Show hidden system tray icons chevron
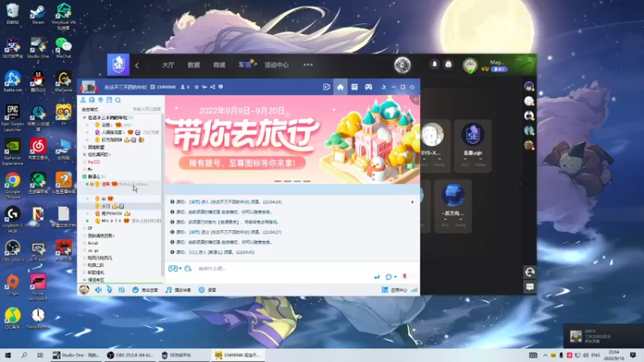Screen dimensions: 644x362 545,355
